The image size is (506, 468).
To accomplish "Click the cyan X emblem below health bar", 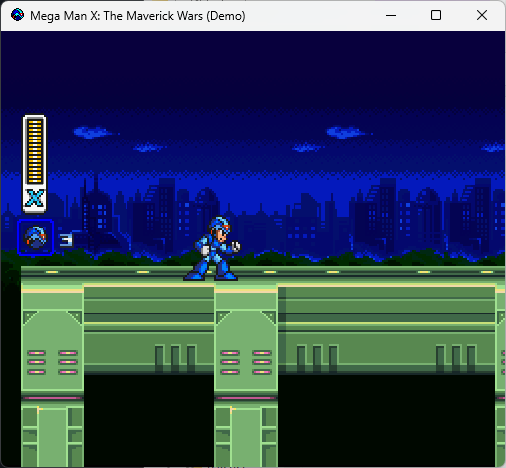I will [x=35, y=198].
